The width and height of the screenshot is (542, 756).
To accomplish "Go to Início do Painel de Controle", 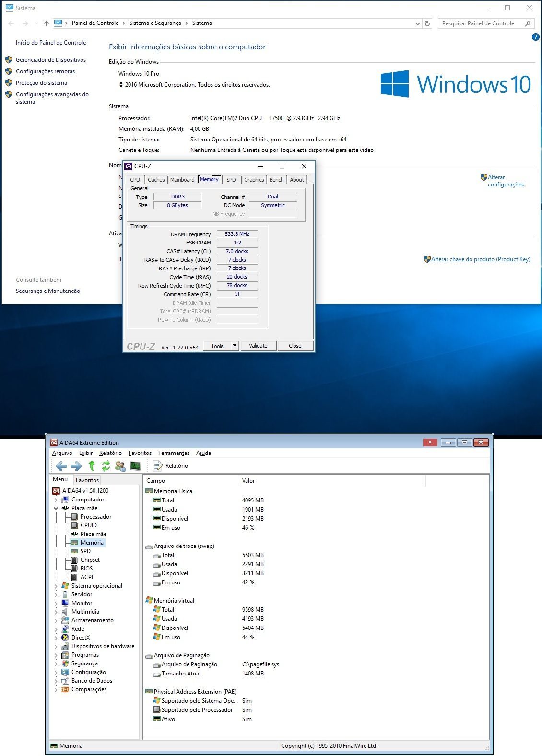I will (x=51, y=43).
